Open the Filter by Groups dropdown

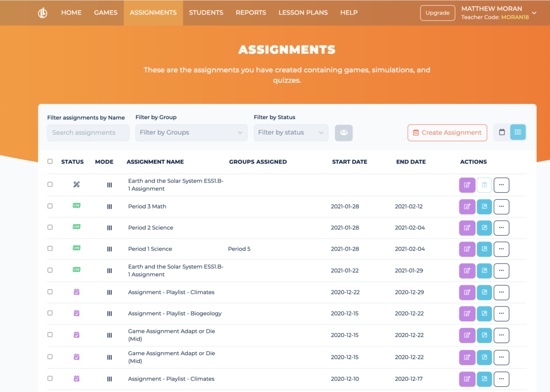coord(191,133)
